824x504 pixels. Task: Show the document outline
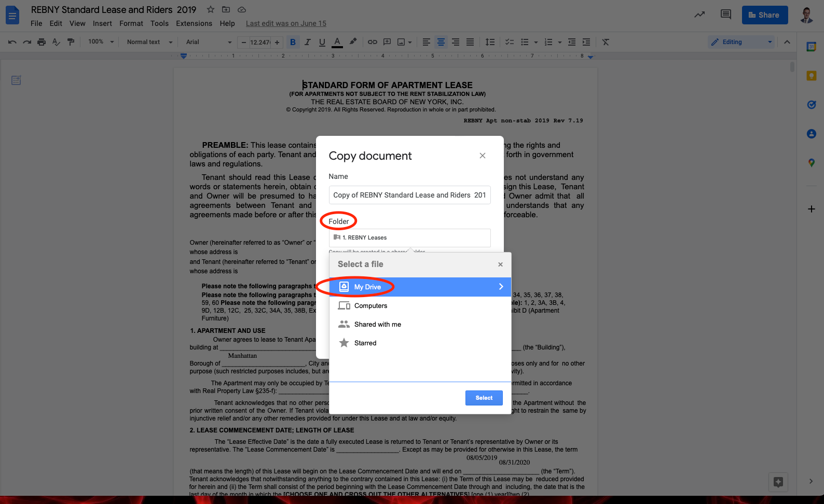16,80
